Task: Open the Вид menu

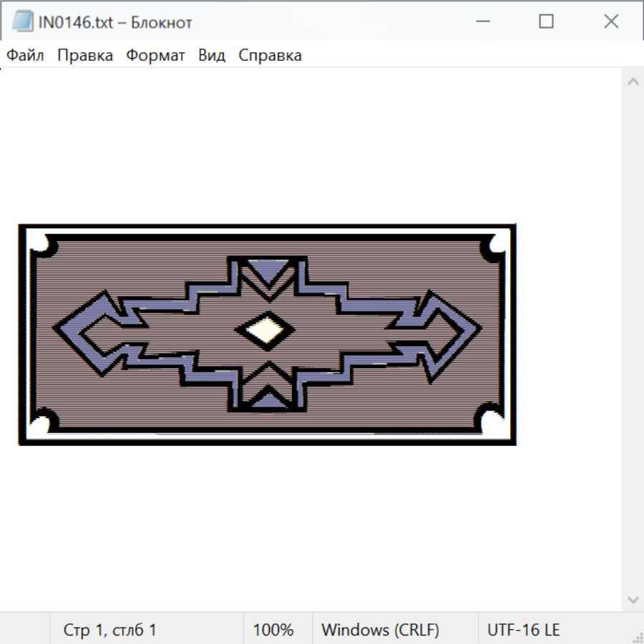Action: [212, 55]
